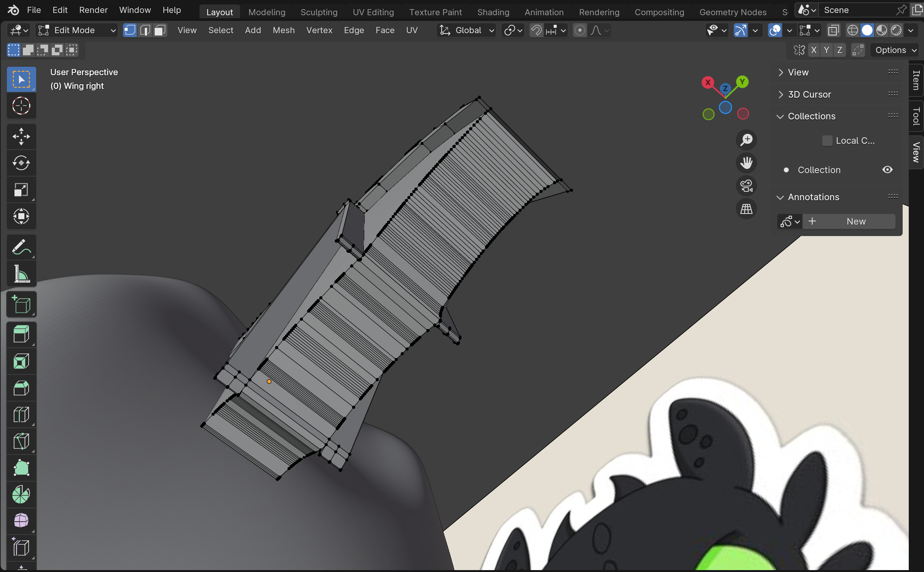Screen dimensions: 924x572
Task: Toggle viewport overlays
Action: (x=775, y=30)
